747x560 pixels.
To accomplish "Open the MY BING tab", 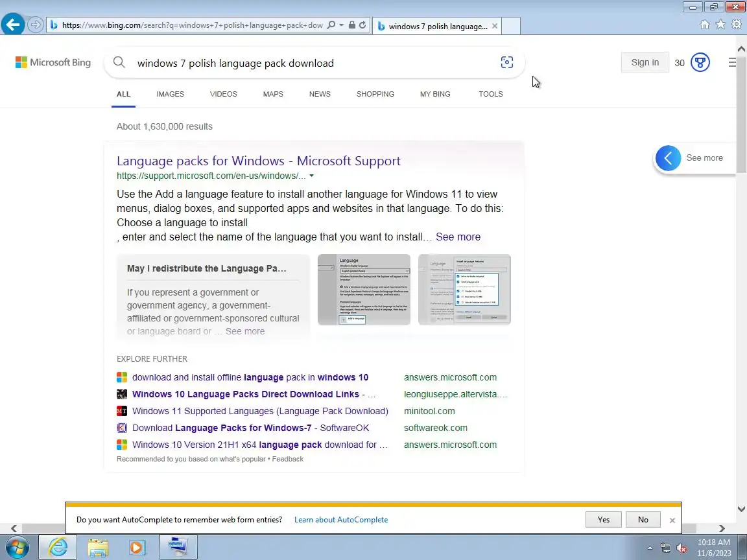I will tap(435, 94).
